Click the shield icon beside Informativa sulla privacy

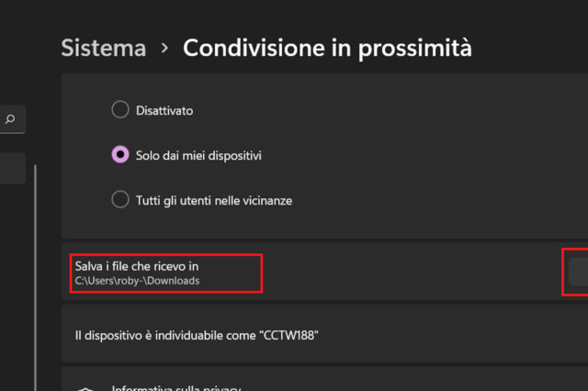pos(85,388)
